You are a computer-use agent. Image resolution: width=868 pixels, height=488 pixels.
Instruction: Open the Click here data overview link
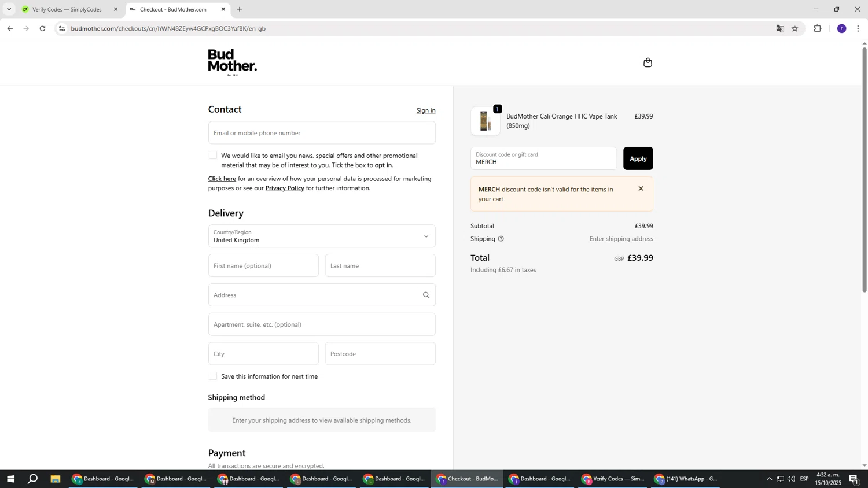[x=222, y=179]
